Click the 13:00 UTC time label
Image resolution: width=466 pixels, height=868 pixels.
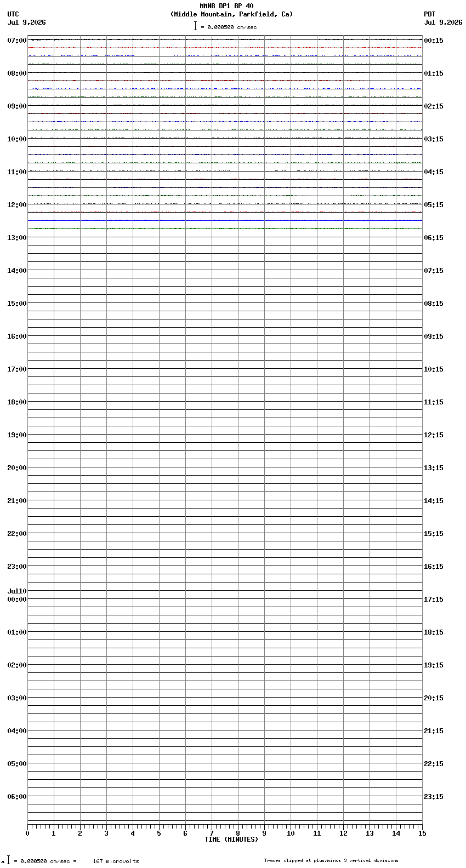17,238
